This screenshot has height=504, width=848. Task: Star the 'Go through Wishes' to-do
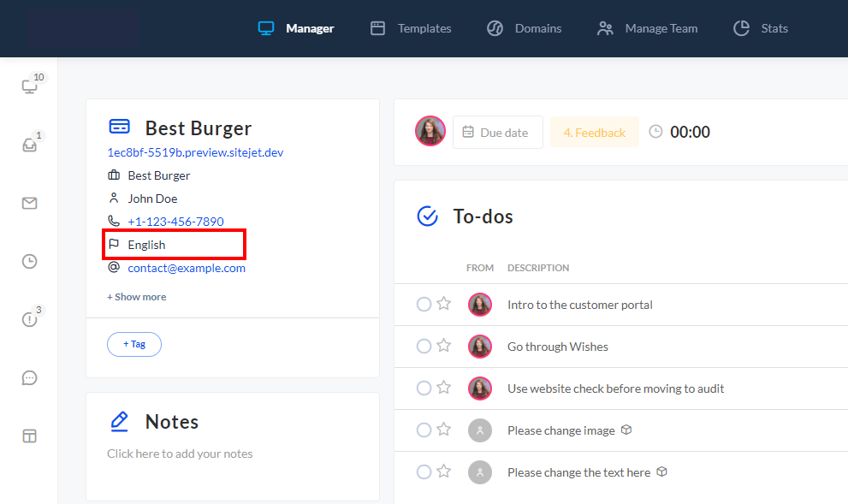[x=444, y=346]
